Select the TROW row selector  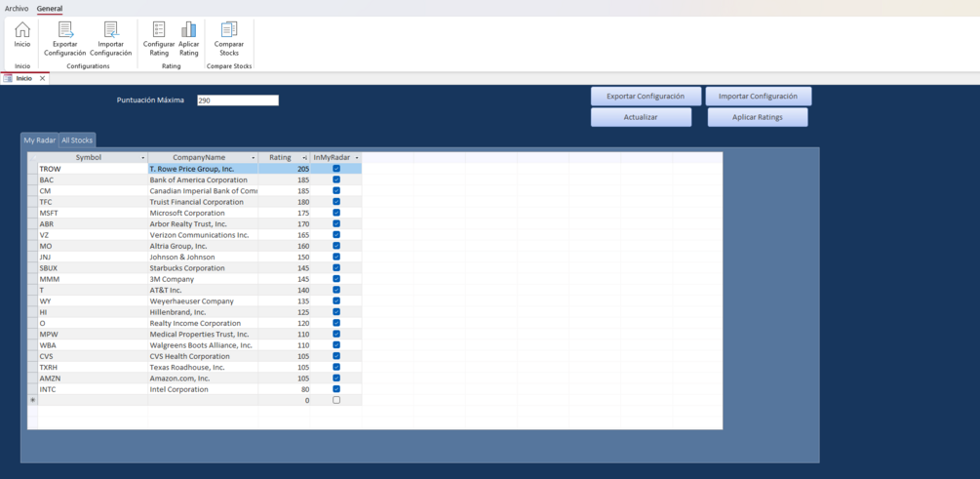pos(32,169)
